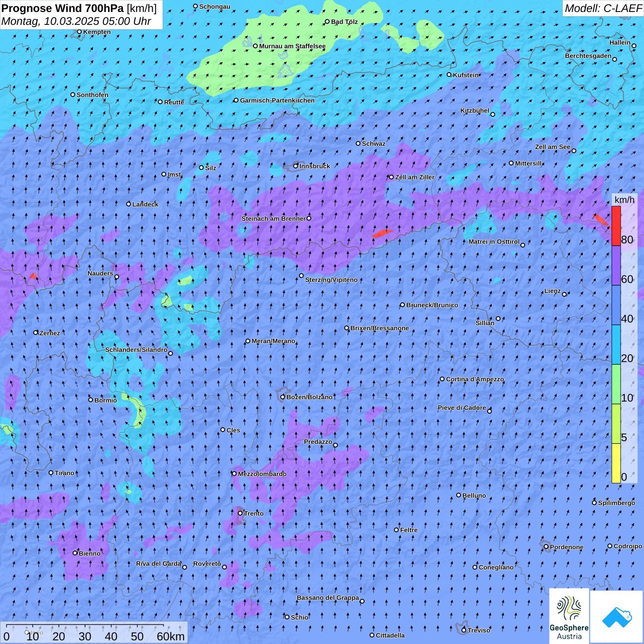Screen dimensions: 644x644
Task: Click the Cortina d'Ampezzo label
Action: coord(475,379)
